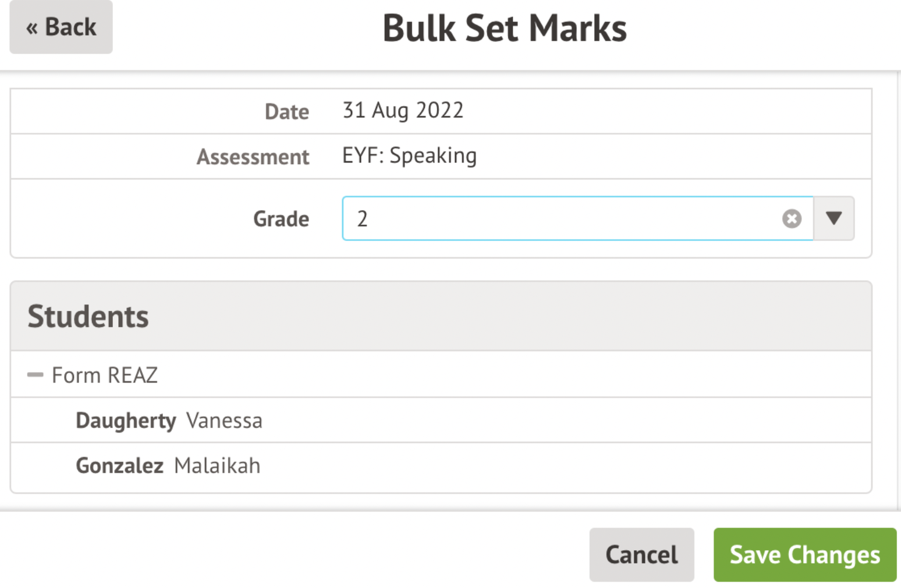Click the Form REAZ group label
Screen dimensions: 901x588
(x=105, y=376)
